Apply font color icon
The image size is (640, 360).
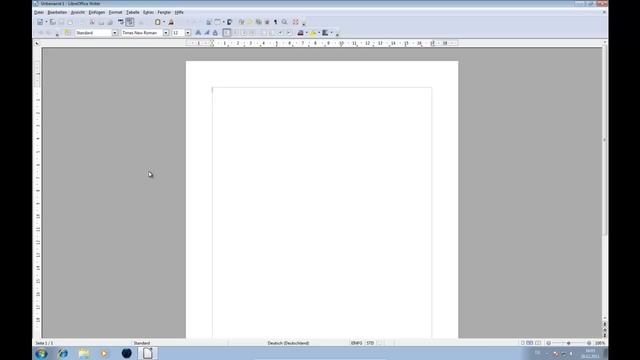tap(300, 33)
